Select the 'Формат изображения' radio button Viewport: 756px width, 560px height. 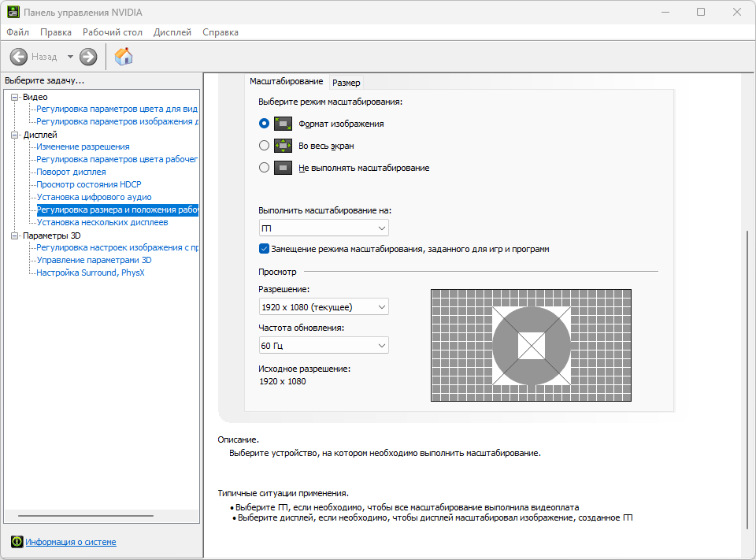[265, 124]
